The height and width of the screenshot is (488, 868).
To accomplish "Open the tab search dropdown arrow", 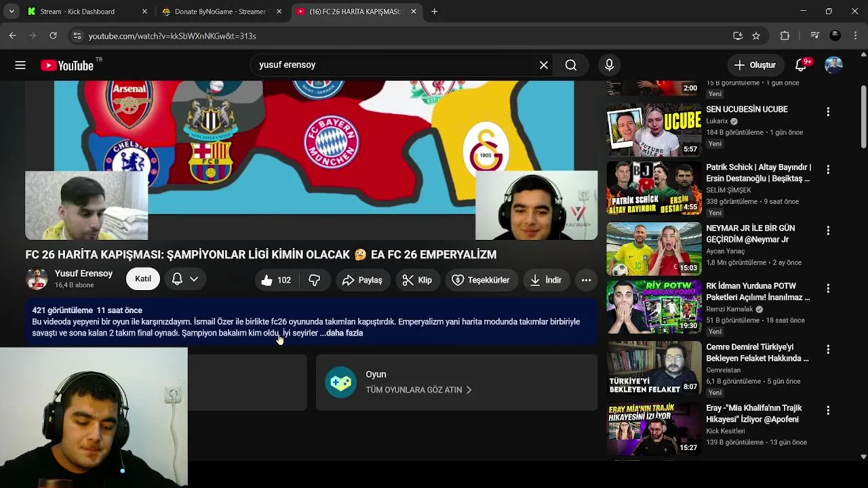I will (11, 12).
